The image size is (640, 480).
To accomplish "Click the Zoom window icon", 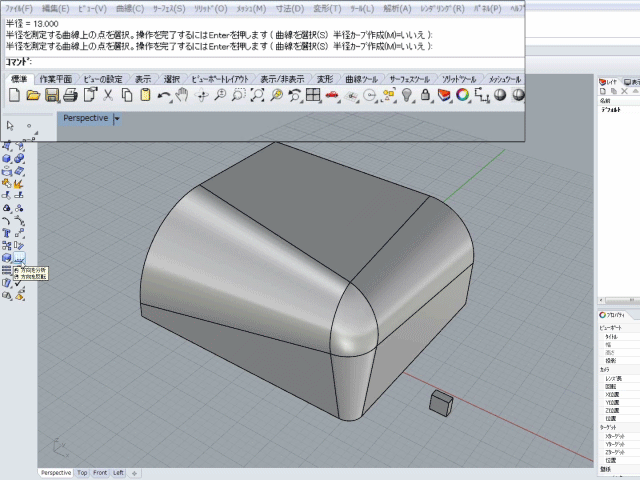I will coord(238,95).
